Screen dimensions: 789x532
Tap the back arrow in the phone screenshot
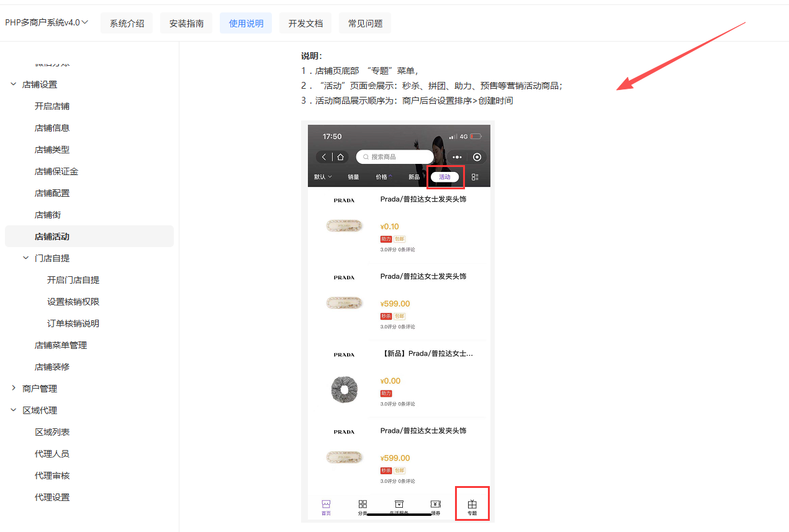[x=324, y=157]
